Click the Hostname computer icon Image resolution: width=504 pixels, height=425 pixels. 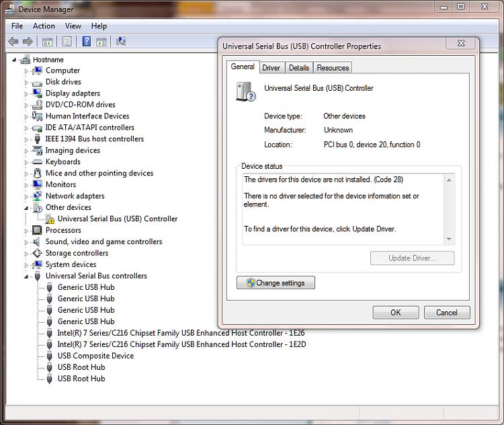(x=25, y=59)
